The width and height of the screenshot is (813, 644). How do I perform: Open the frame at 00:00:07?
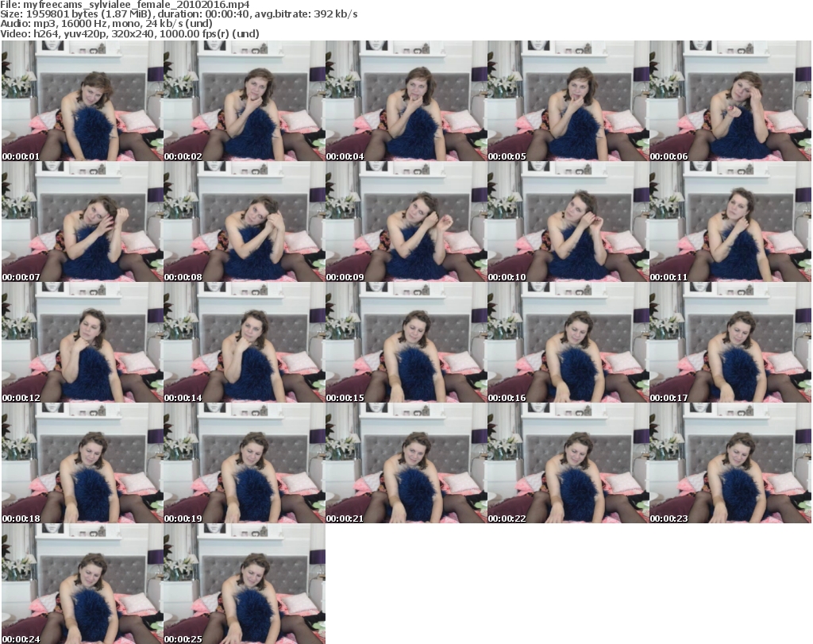(x=83, y=222)
